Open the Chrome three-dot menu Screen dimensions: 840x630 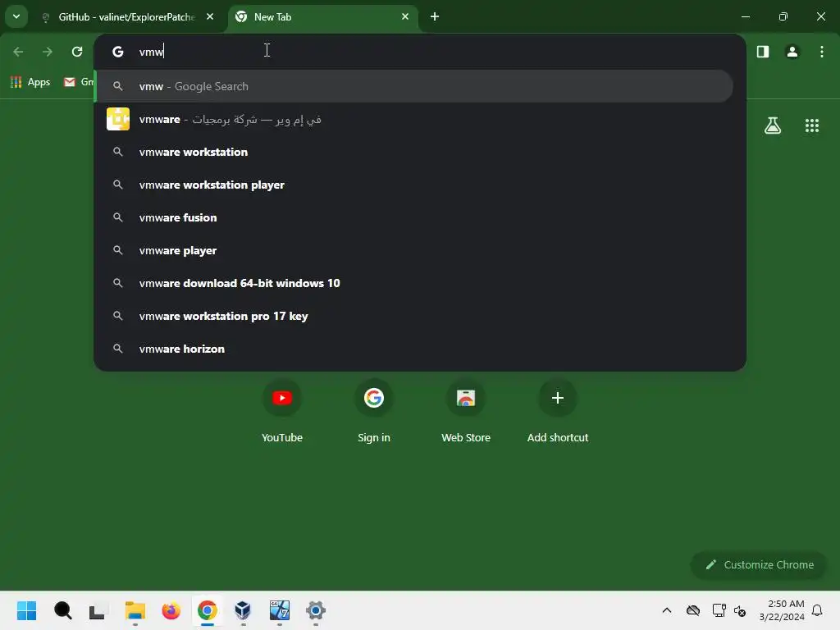821,52
